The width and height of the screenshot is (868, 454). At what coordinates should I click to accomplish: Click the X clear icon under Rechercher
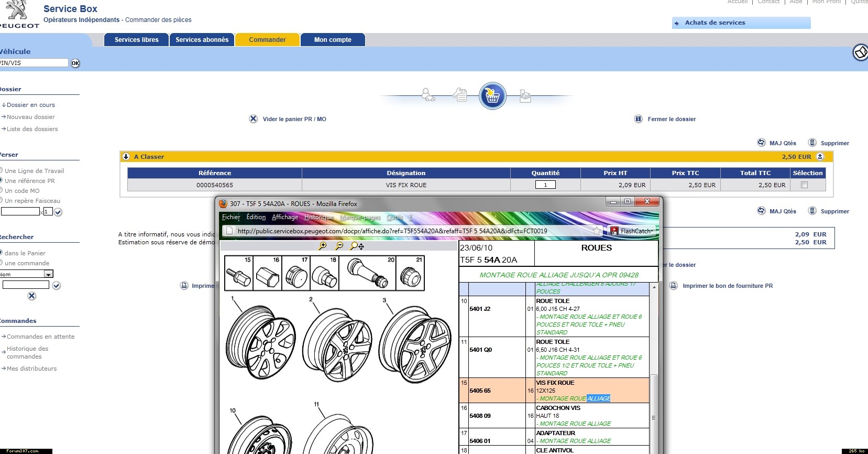(32, 296)
